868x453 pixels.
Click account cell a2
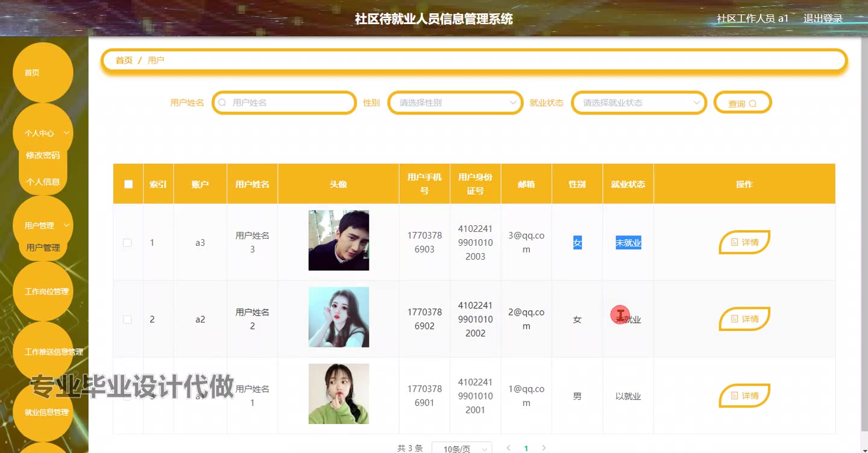[x=200, y=319]
